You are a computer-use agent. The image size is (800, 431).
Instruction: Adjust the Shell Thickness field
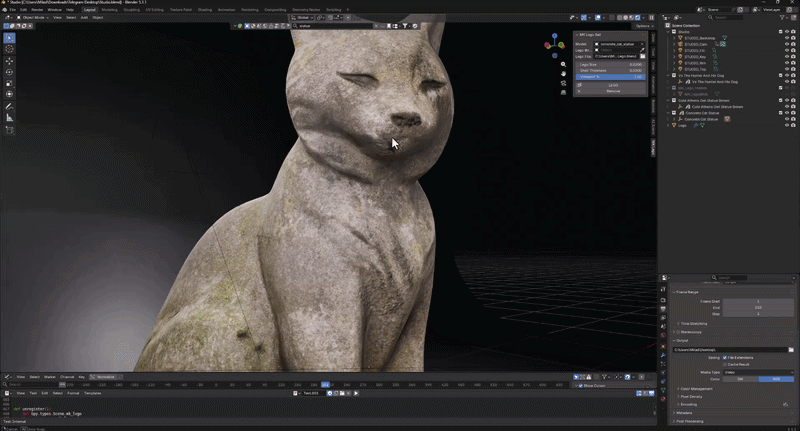pyautogui.click(x=611, y=70)
